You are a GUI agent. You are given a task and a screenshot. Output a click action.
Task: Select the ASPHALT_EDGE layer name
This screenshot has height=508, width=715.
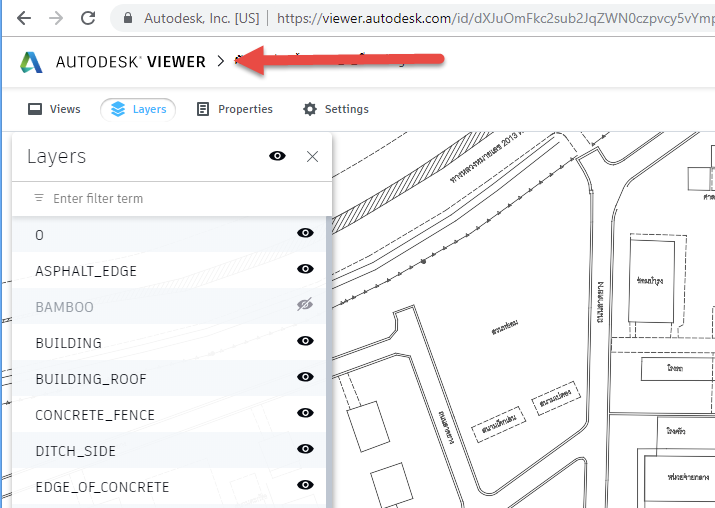pyautogui.click(x=86, y=271)
